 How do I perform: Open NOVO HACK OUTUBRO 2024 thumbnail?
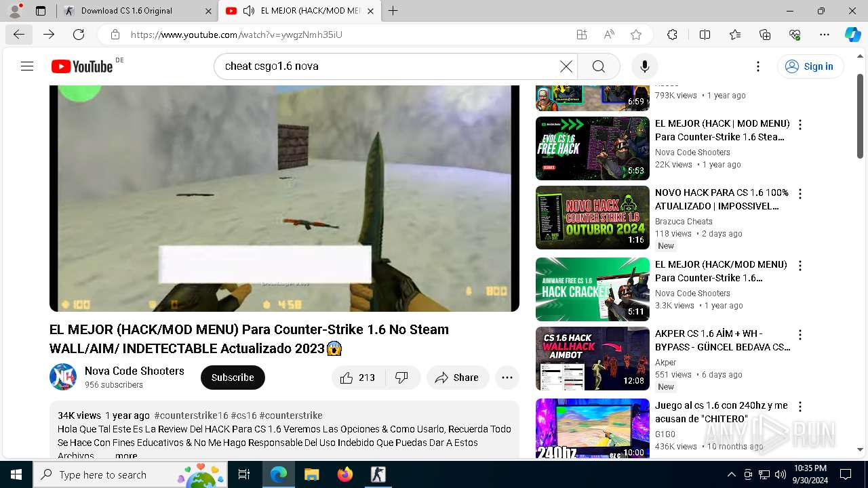tap(593, 218)
